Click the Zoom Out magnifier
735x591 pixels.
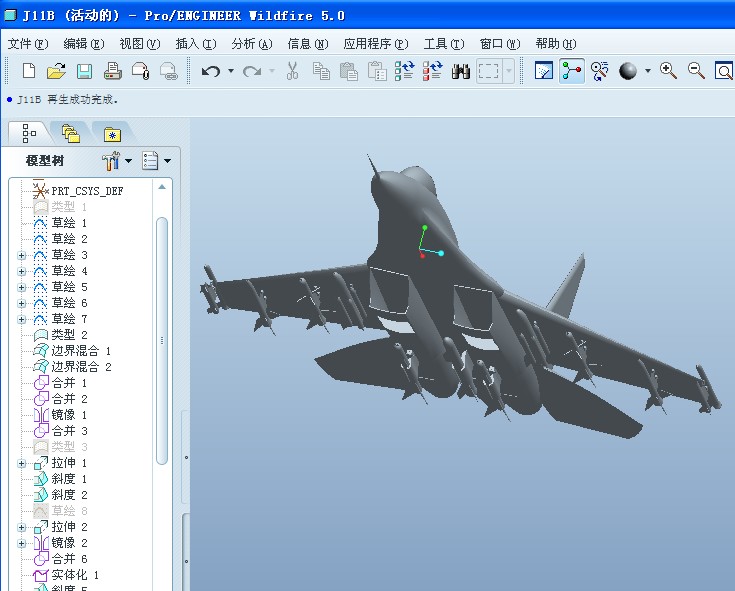coord(696,71)
